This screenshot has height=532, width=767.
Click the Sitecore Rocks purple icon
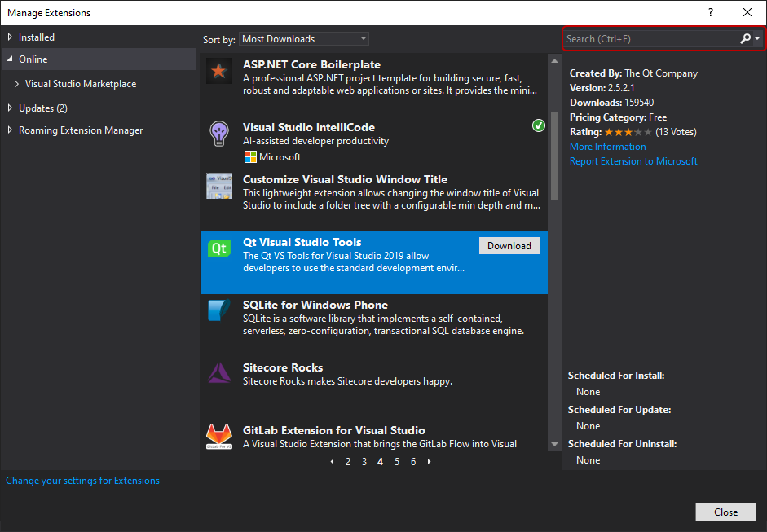[x=218, y=373]
